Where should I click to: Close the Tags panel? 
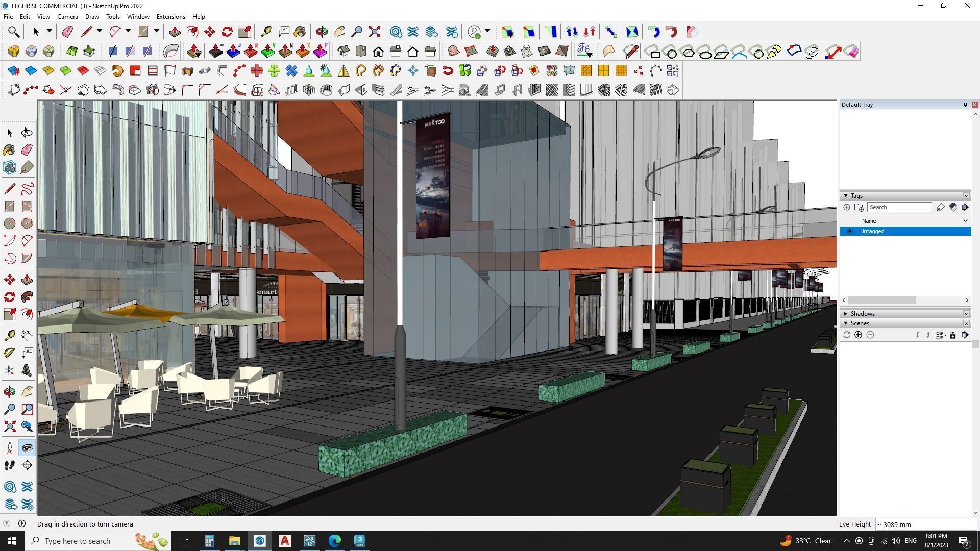pyautogui.click(x=966, y=196)
